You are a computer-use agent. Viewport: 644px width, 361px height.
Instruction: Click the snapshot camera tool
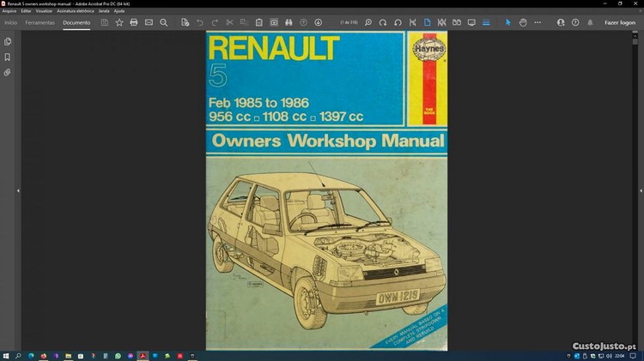(274, 22)
